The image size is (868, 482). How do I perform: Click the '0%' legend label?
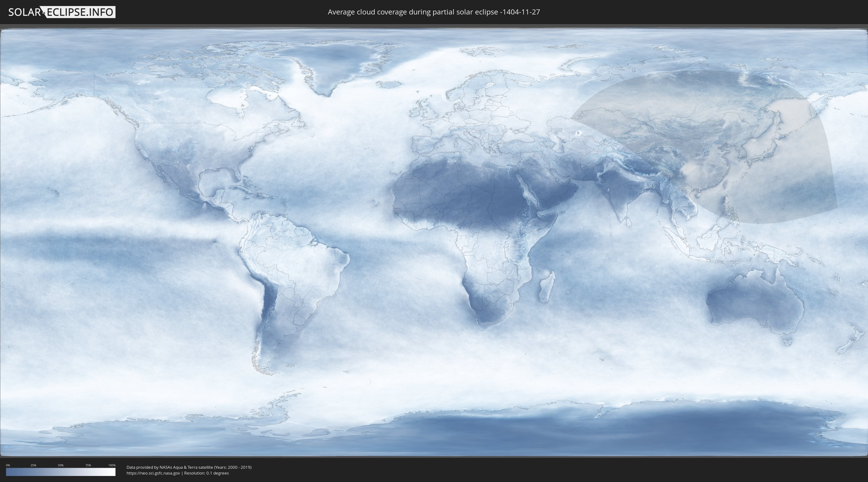pos(8,465)
